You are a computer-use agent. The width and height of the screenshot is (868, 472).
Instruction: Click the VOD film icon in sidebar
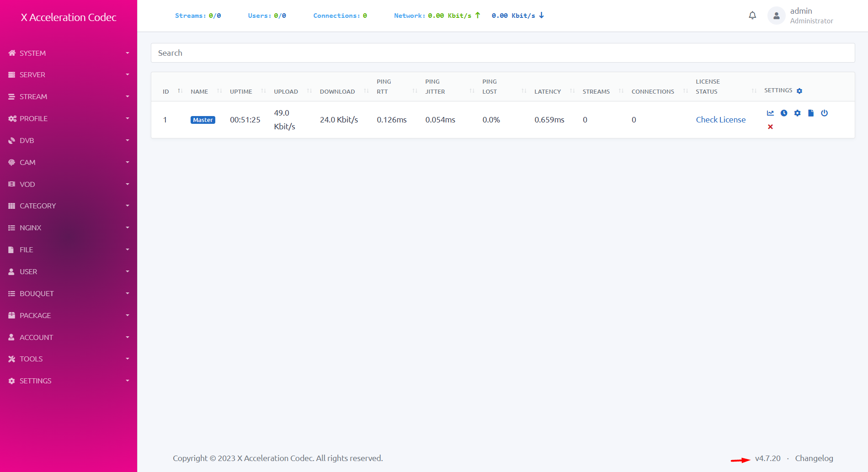12,184
